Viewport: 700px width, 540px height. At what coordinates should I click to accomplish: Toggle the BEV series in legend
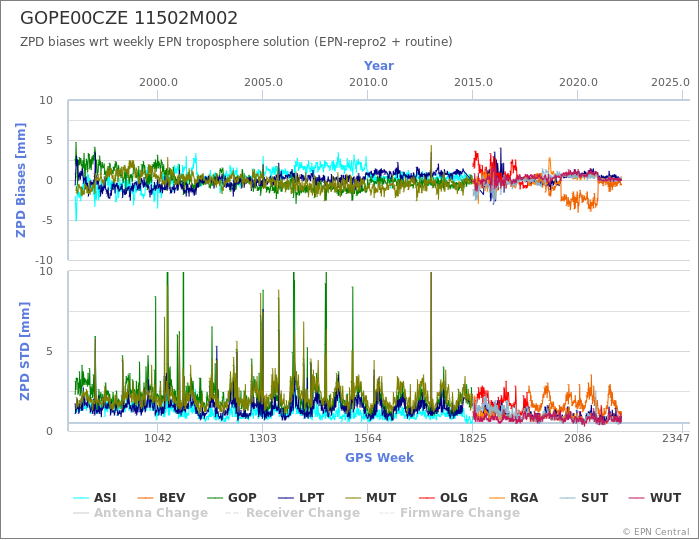pyautogui.click(x=161, y=498)
